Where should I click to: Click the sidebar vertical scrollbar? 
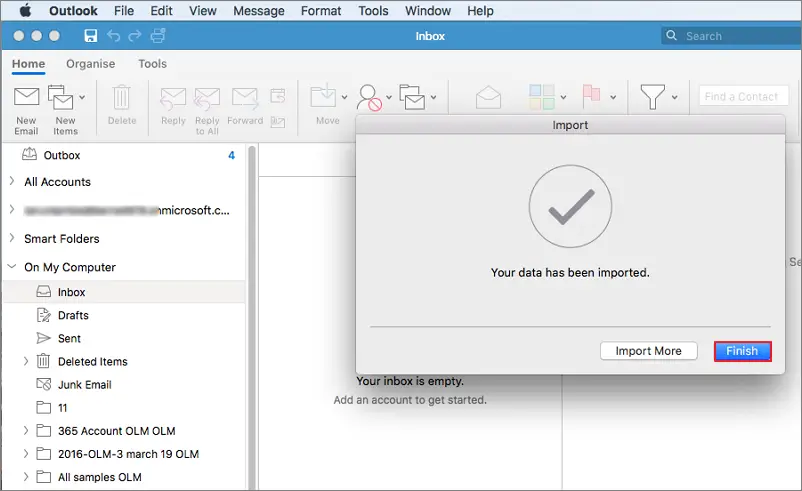click(251, 317)
